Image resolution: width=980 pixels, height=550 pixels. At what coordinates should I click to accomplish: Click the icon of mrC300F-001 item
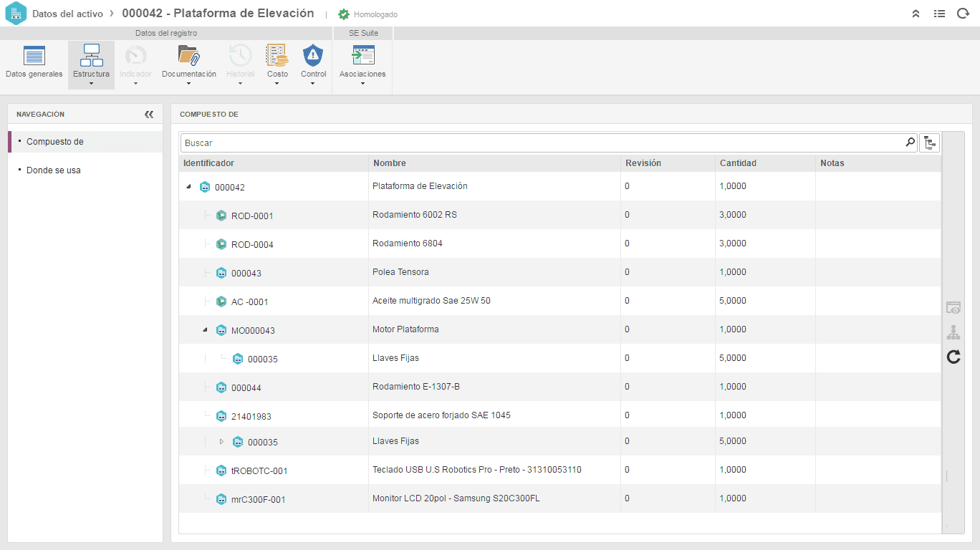(x=221, y=499)
